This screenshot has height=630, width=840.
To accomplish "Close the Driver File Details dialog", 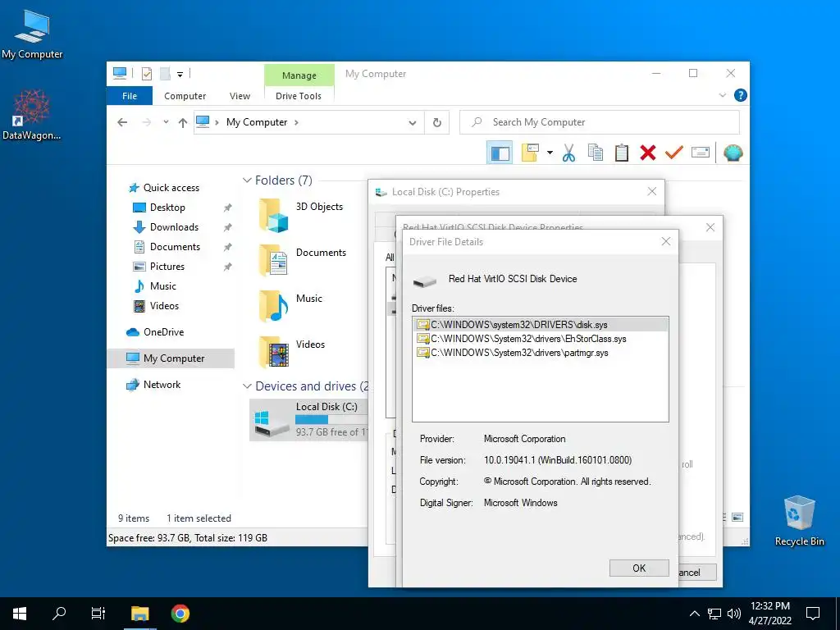I will [666, 242].
